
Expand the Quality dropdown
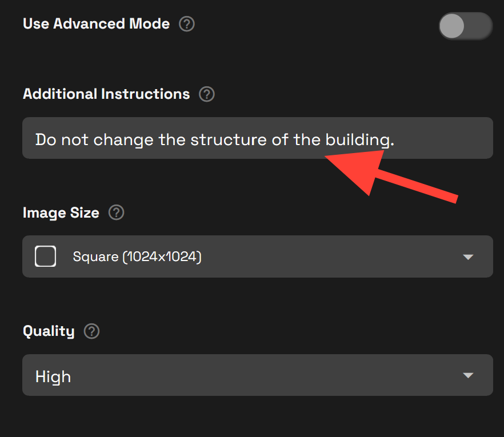click(257, 375)
